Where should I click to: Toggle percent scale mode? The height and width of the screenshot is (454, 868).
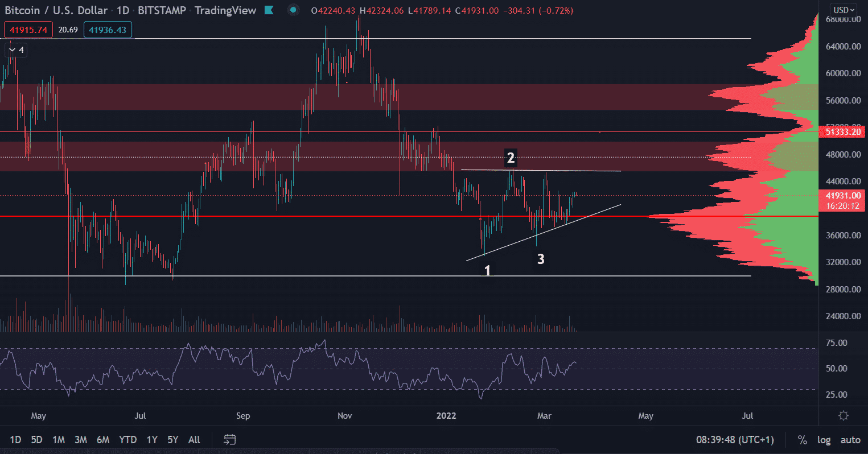[803, 440]
